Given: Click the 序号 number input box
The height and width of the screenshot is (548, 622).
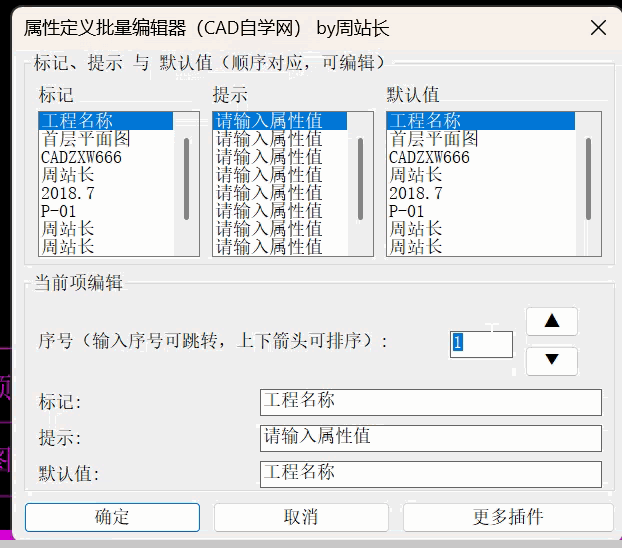Looking at the screenshot, I should coord(481,343).
